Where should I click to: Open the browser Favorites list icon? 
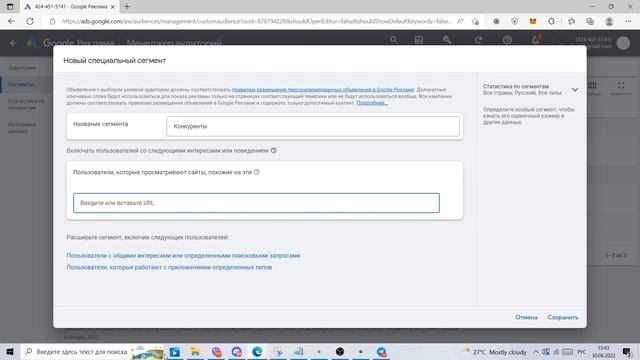click(x=571, y=21)
